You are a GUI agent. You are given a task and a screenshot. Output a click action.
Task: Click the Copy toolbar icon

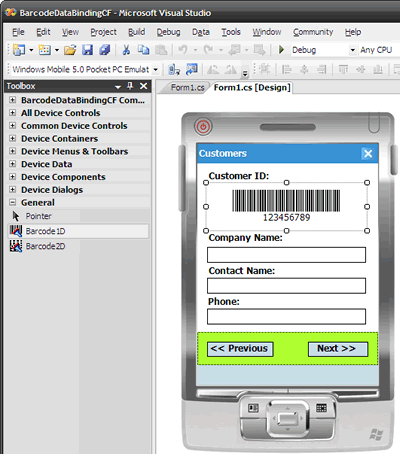coord(144,50)
